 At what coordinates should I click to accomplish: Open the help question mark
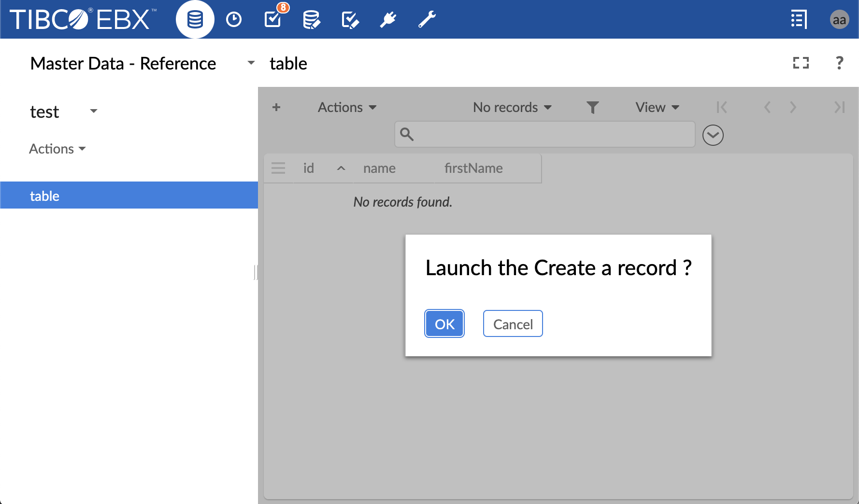pos(839,63)
